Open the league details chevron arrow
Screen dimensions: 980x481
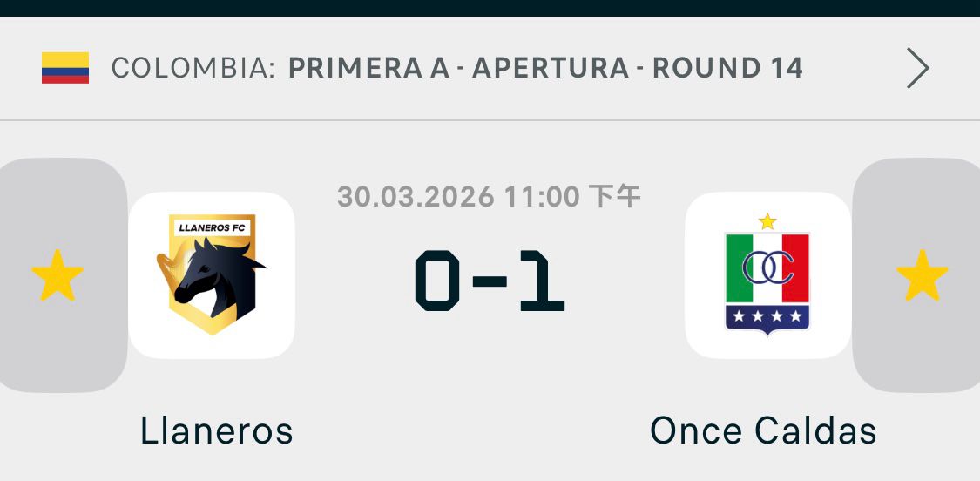coord(917,68)
